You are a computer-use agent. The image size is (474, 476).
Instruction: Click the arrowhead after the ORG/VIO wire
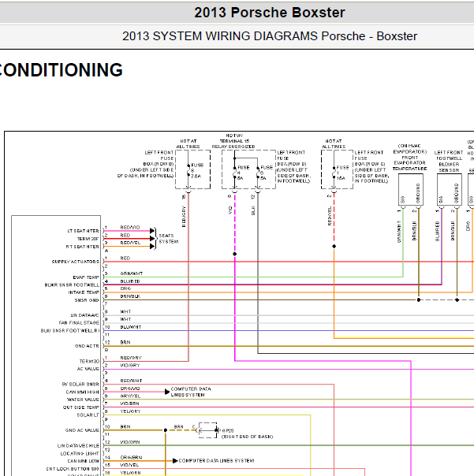[167, 392]
